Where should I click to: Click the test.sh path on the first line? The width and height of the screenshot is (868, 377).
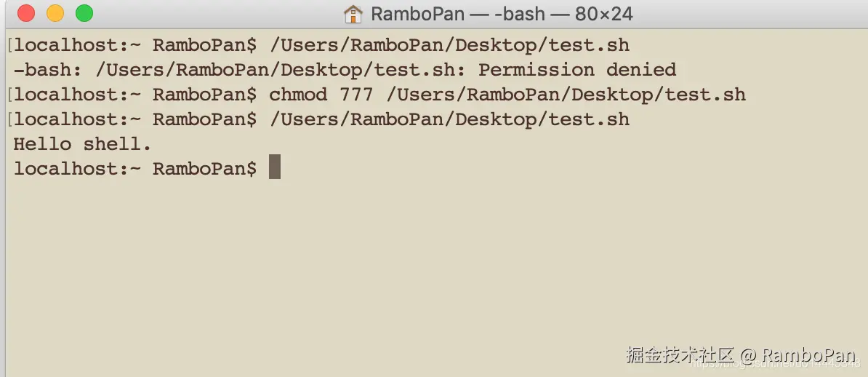(x=449, y=45)
